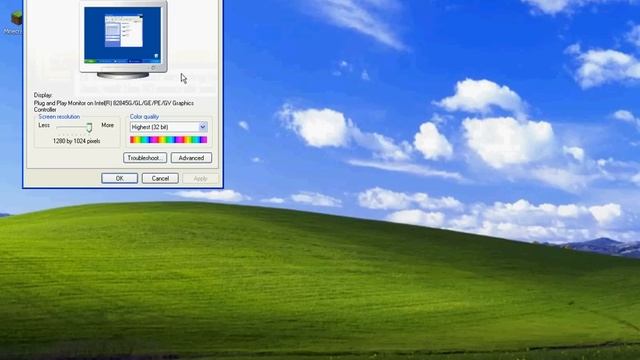Click the Cancel button
Viewport: 640px width, 360px height.
click(160, 178)
